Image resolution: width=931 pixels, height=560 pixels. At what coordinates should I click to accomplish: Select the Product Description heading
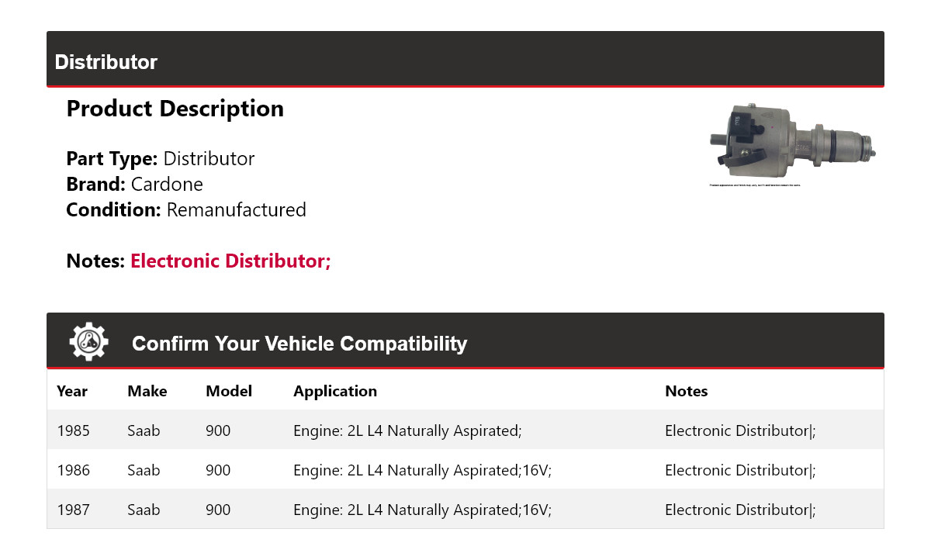tap(175, 109)
